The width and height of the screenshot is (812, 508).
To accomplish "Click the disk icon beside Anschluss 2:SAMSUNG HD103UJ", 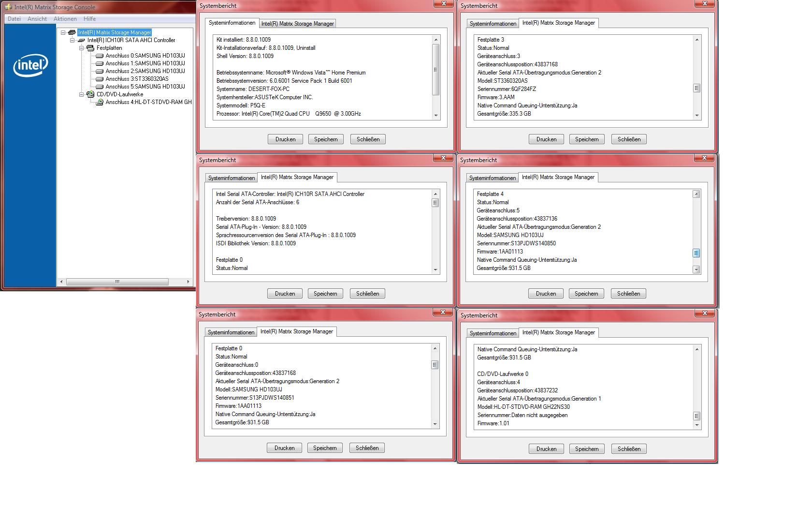I will click(x=100, y=71).
